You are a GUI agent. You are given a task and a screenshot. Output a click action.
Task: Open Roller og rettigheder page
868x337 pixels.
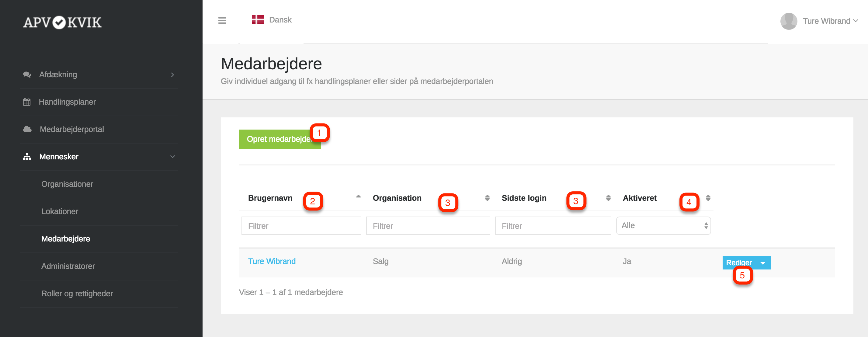[x=77, y=294]
